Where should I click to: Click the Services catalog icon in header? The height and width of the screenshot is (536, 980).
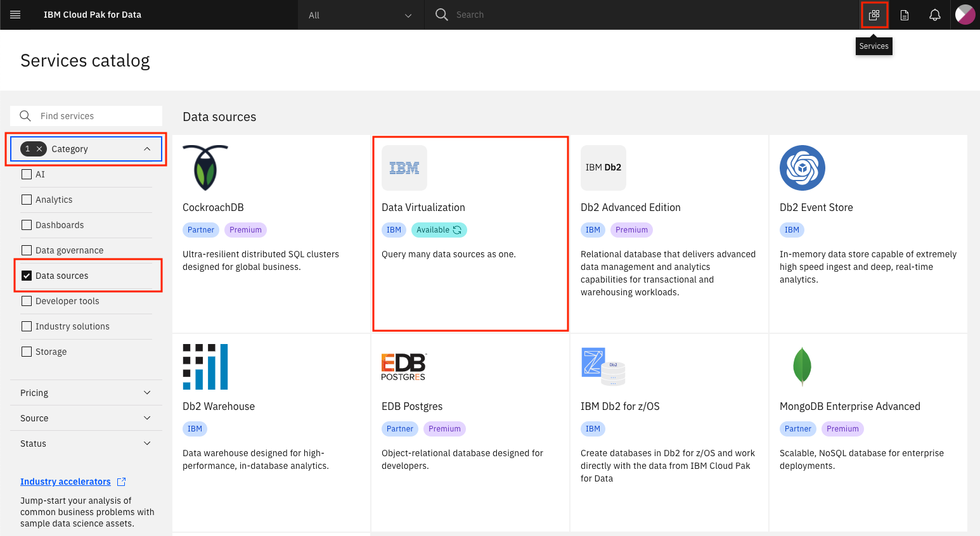click(874, 15)
